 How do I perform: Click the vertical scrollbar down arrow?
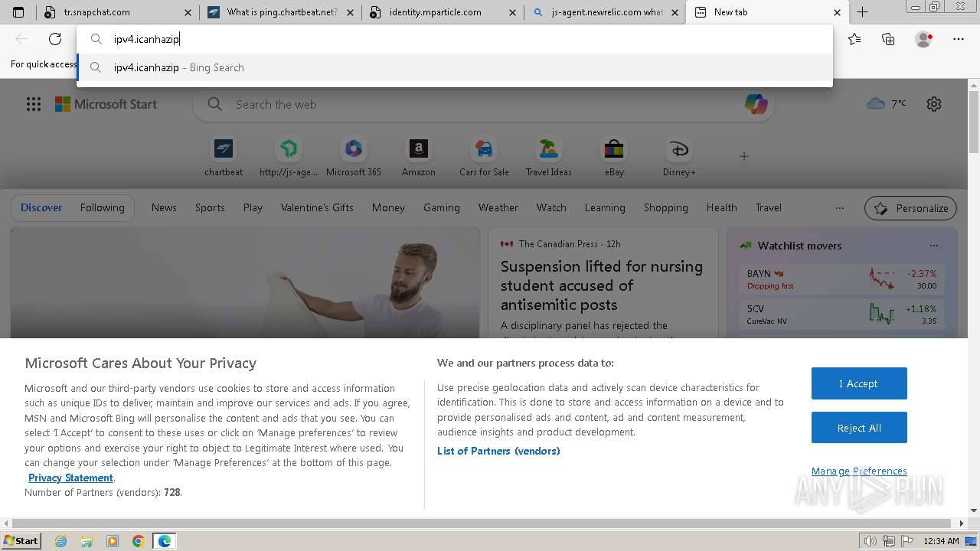(x=974, y=510)
